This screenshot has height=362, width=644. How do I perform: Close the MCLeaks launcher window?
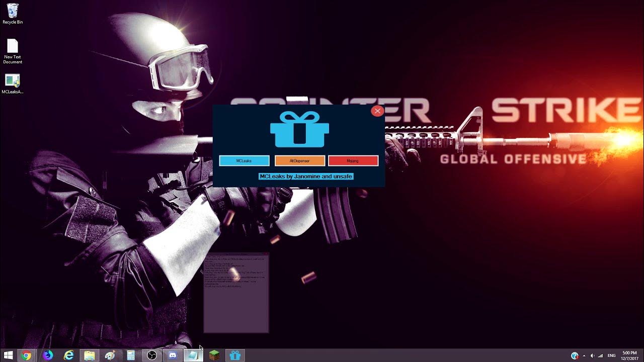(377, 111)
